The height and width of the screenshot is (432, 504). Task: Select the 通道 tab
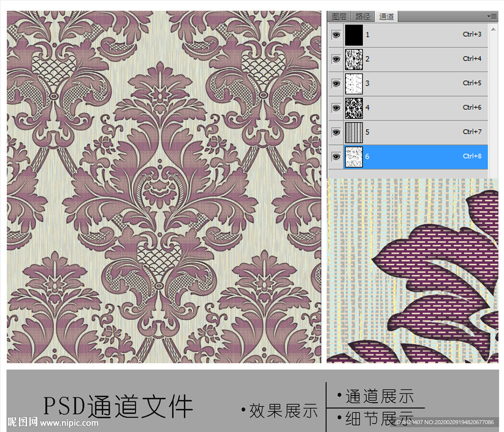point(386,16)
